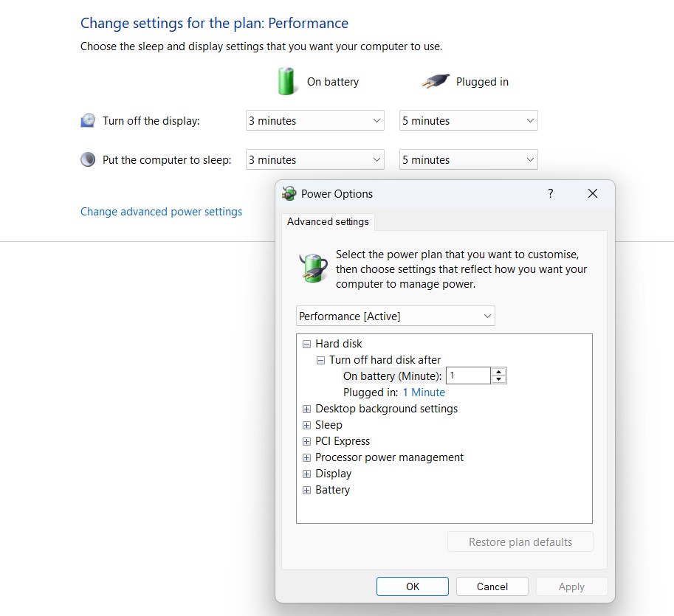Image resolution: width=674 pixels, height=616 pixels.
Task: Click the Power Options title bar icon
Action: tap(289, 194)
